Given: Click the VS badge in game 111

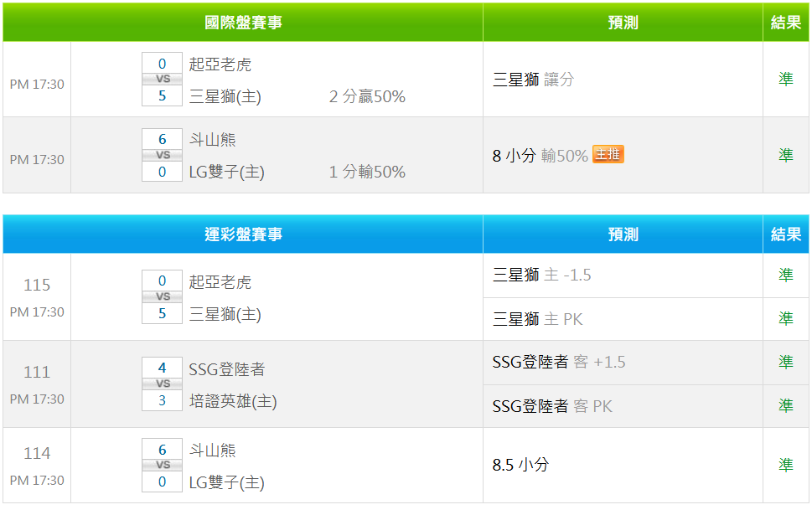Looking at the screenshot, I should tap(163, 384).
